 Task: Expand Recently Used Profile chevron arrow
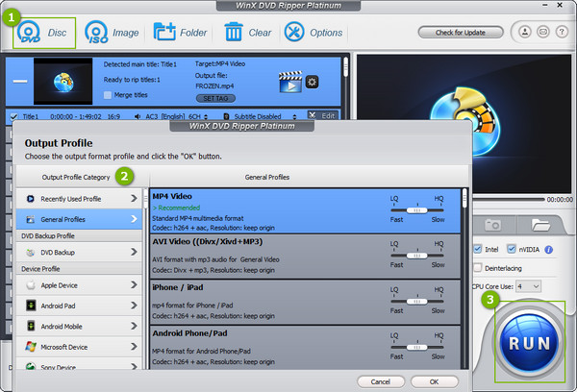click(x=134, y=199)
